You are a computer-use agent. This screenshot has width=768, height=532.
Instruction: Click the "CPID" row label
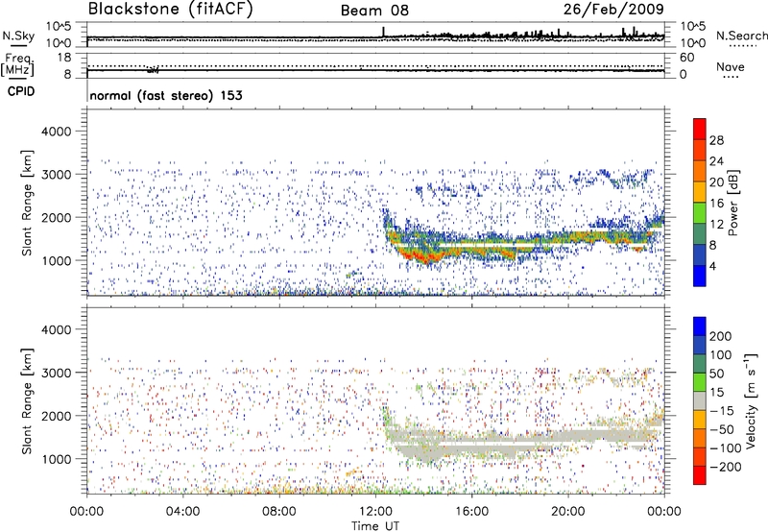tap(21, 91)
